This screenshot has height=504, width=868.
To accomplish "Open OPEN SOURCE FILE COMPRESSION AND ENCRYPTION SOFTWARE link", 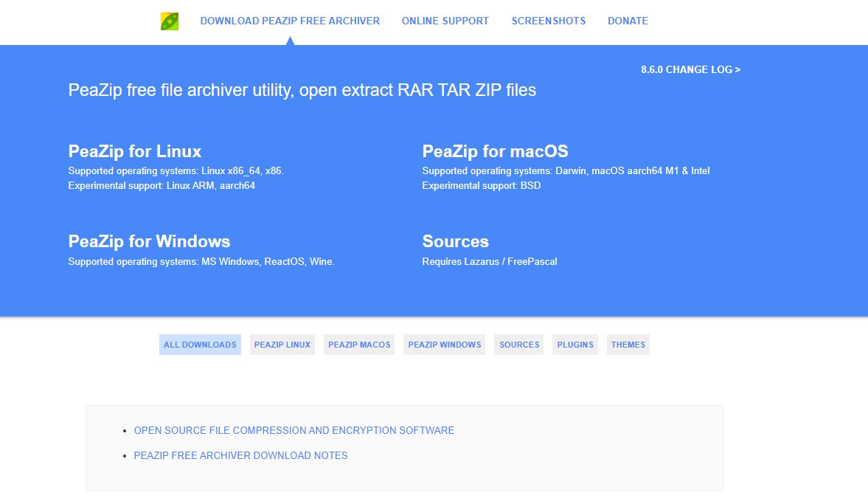I will coord(294,430).
